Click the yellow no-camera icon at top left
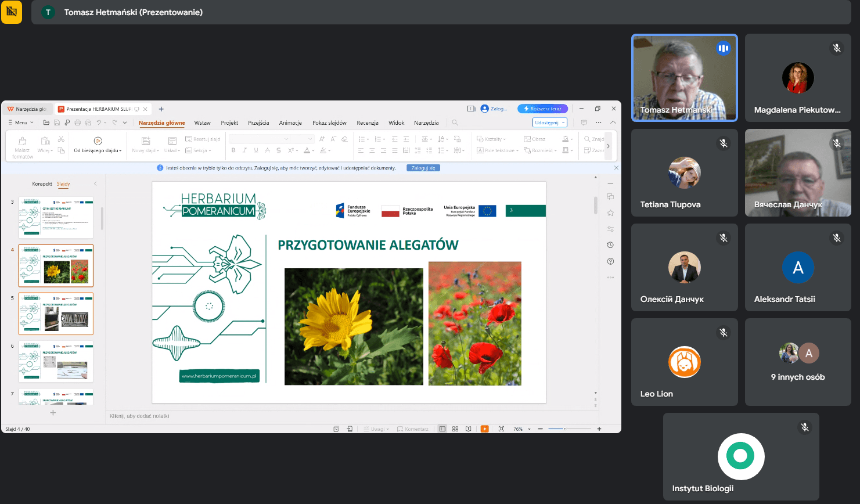The image size is (860, 504). [x=12, y=12]
